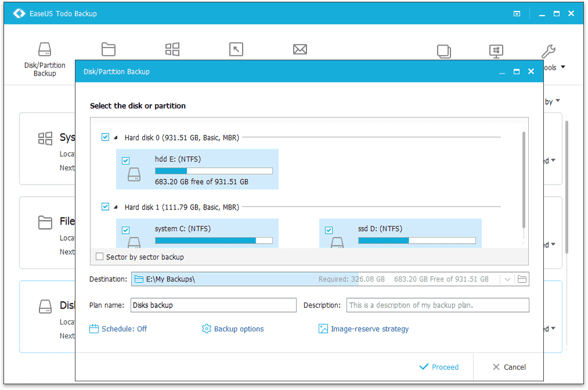Screen dimensions: 588x390
Task: Click the Mail Backup envelope icon in toolbar
Action: click(300, 49)
